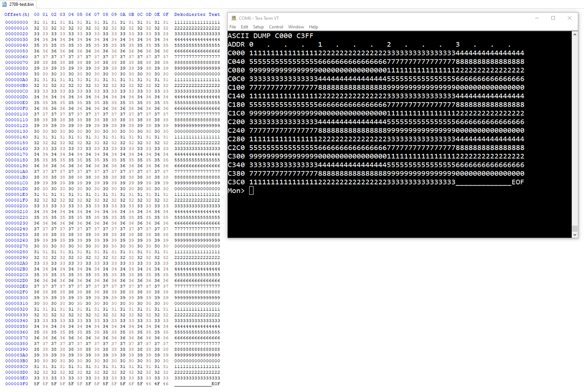The width and height of the screenshot is (584, 392).
Task: Click terminal dump line C000
Action: pyautogui.click(x=376, y=53)
